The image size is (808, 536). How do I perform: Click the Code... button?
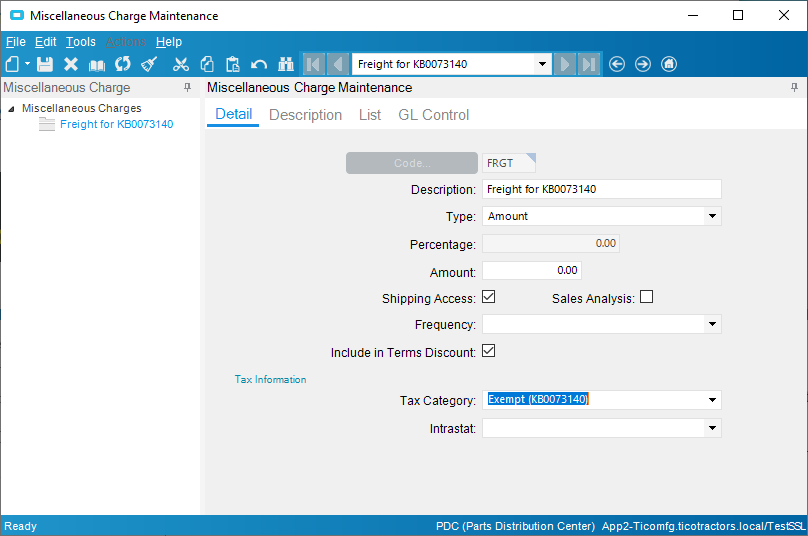pos(412,163)
